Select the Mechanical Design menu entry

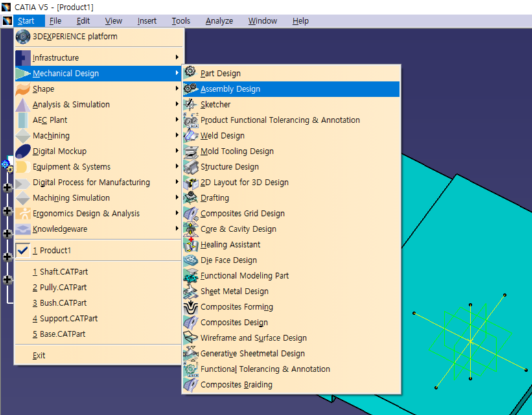(97, 73)
